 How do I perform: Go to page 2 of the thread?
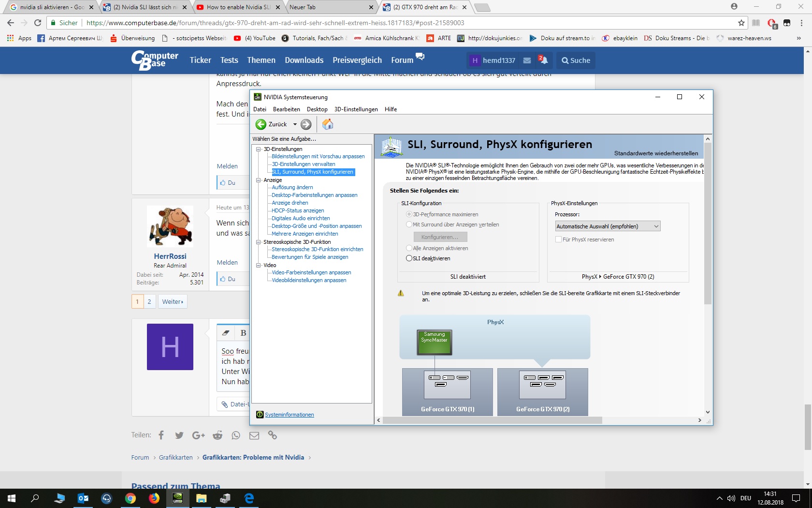tap(149, 301)
